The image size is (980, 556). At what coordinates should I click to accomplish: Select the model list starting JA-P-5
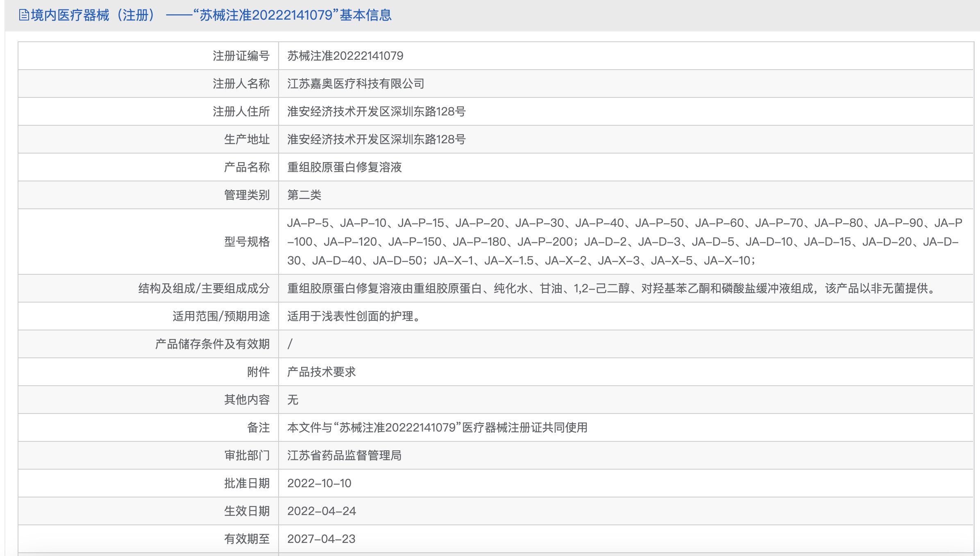[625, 242]
